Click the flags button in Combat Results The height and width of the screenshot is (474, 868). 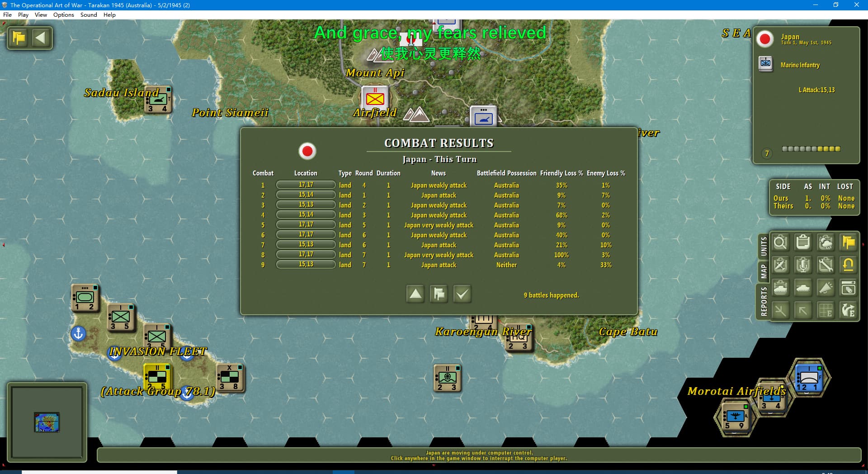[439, 294]
